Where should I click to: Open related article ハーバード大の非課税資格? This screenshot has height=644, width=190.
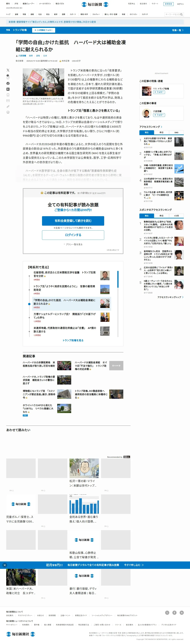coord(39,364)
